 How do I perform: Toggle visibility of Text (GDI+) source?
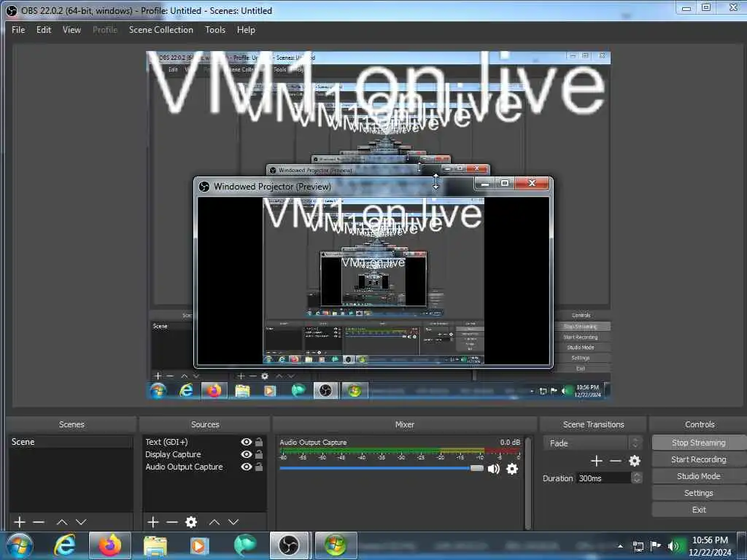247,442
